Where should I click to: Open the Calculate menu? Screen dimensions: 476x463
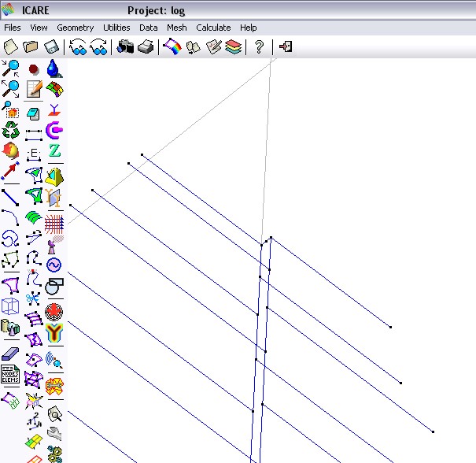[213, 28]
